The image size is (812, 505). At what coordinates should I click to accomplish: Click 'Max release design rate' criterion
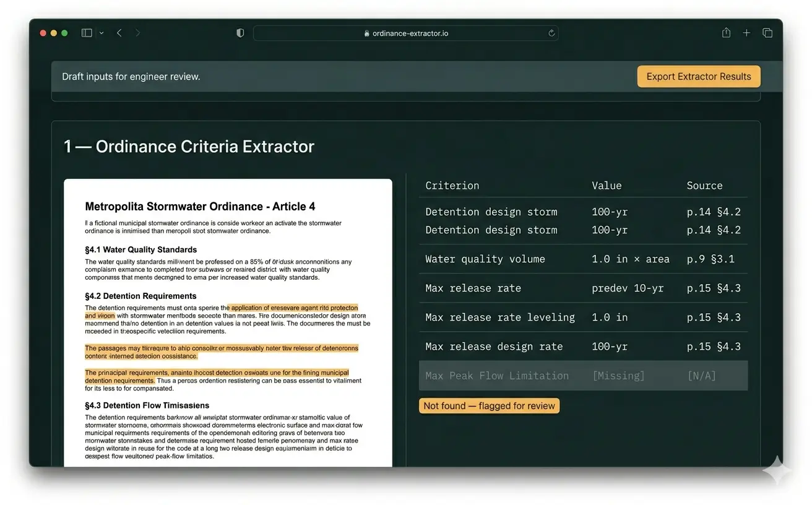(494, 347)
